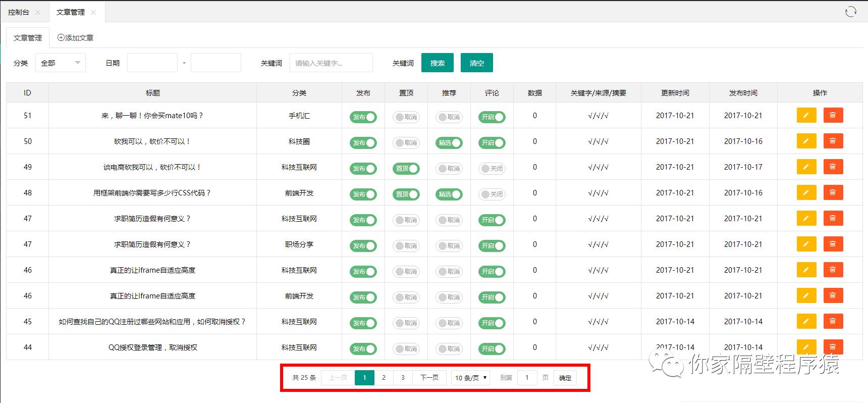Go to page 2

point(384,378)
